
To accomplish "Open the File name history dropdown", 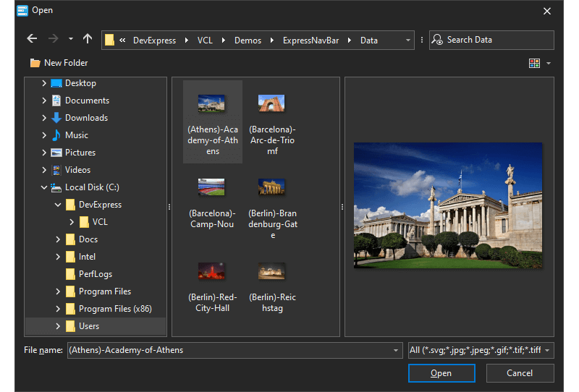I will (x=396, y=351).
